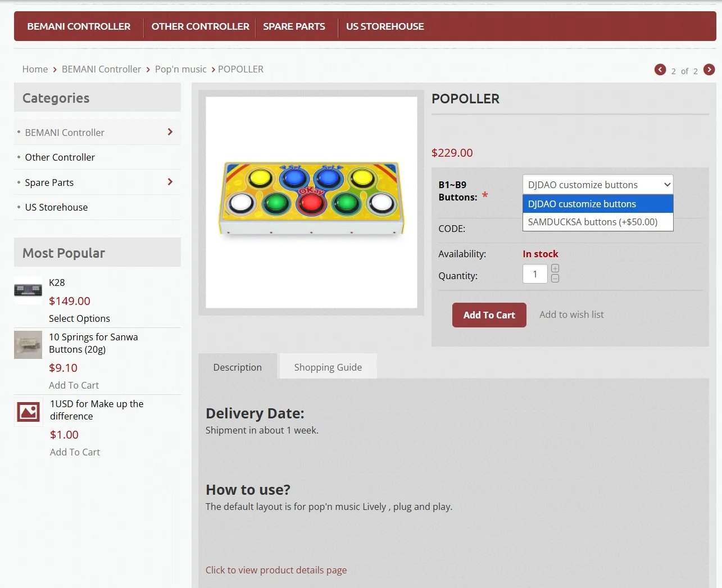Select Options for K28
722x588 pixels.
point(79,318)
